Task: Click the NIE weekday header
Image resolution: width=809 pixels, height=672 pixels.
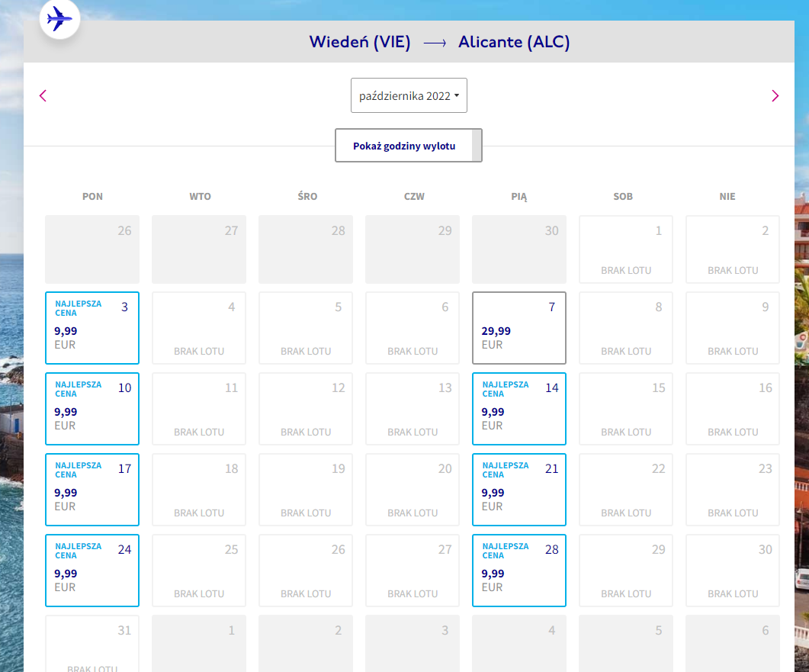Action: [x=727, y=196]
